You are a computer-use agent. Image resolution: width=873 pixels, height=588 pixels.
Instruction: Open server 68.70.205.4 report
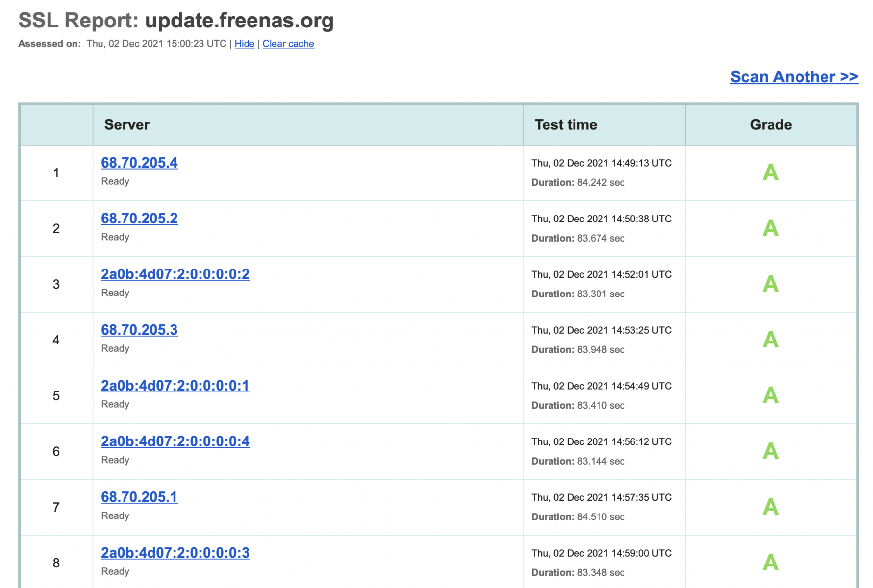[x=139, y=163]
